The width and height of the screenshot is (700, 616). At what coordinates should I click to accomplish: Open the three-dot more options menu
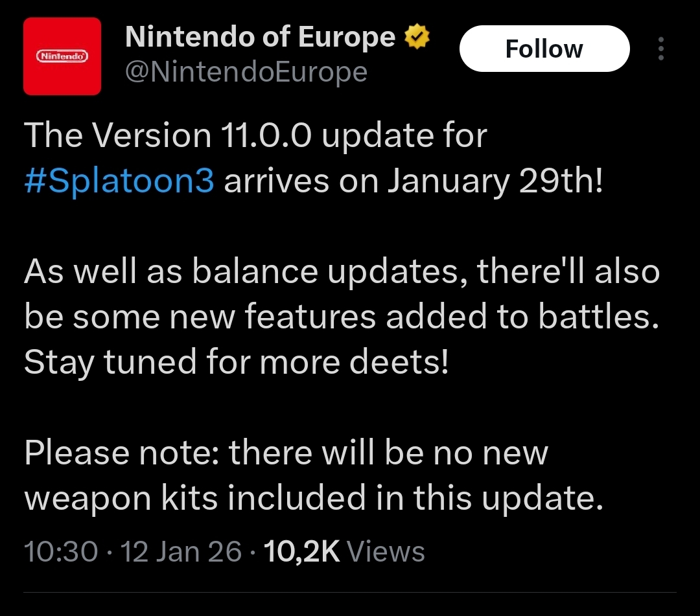point(660,49)
